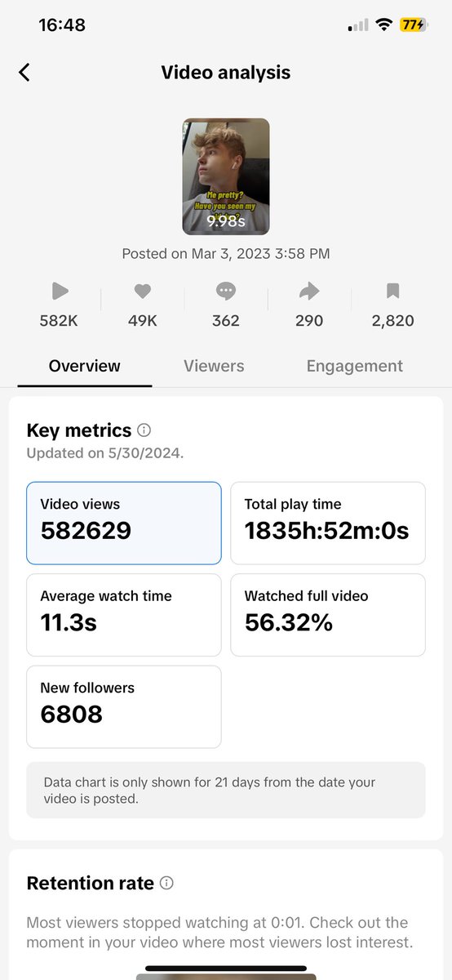This screenshot has height=980, width=452.
Task: Select the Overview tab
Action: pos(85,366)
